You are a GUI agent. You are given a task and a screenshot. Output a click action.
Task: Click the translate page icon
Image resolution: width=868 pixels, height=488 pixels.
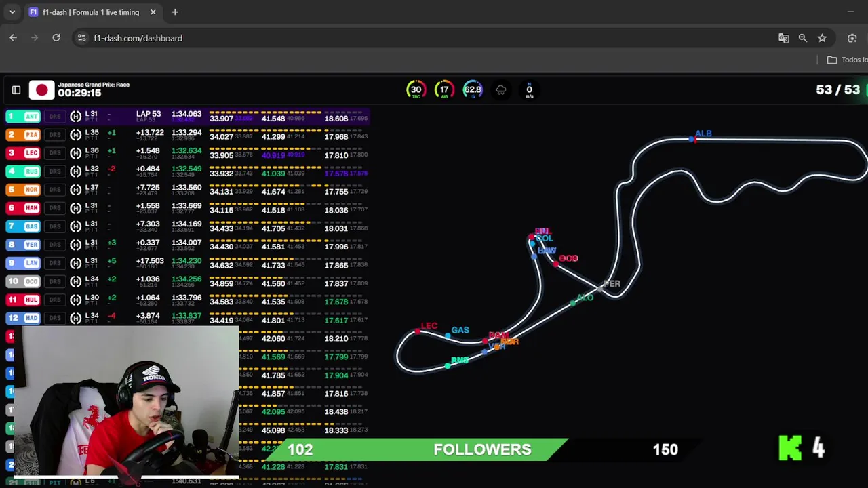point(783,38)
